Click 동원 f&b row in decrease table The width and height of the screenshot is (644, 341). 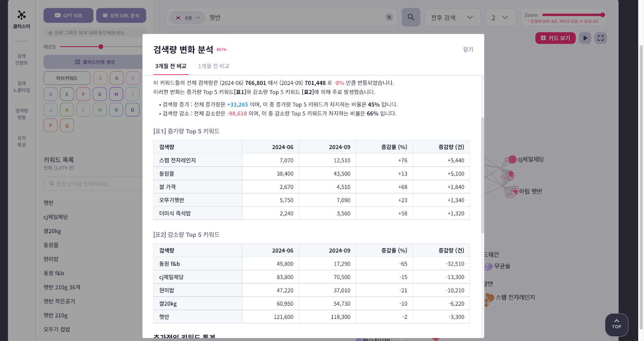click(x=312, y=264)
